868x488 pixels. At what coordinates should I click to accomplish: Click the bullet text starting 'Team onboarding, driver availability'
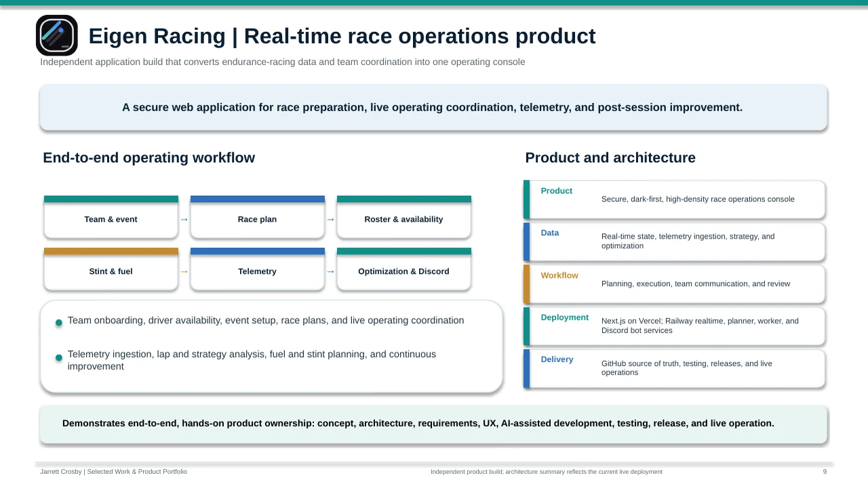click(x=266, y=321)
